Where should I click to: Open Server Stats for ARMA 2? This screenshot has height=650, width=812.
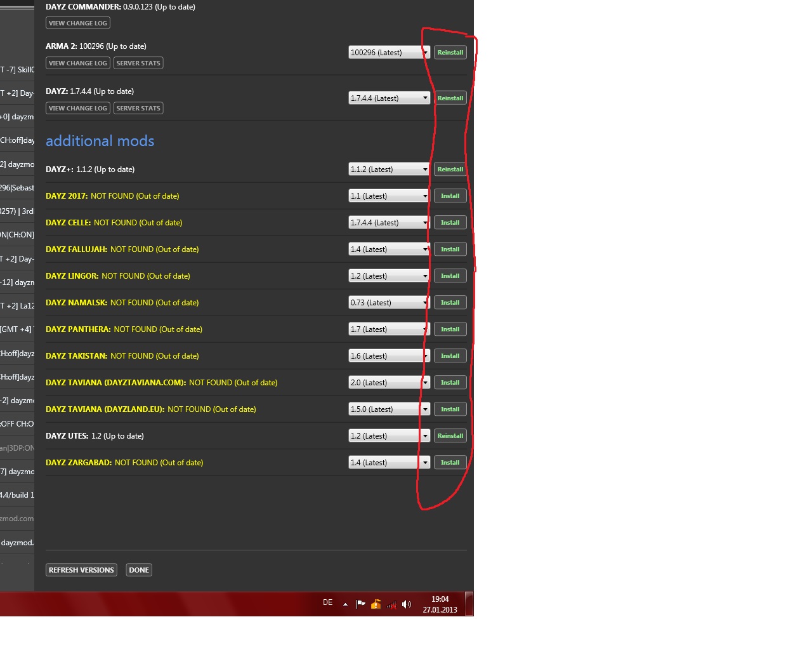click(x=138, y=63)
